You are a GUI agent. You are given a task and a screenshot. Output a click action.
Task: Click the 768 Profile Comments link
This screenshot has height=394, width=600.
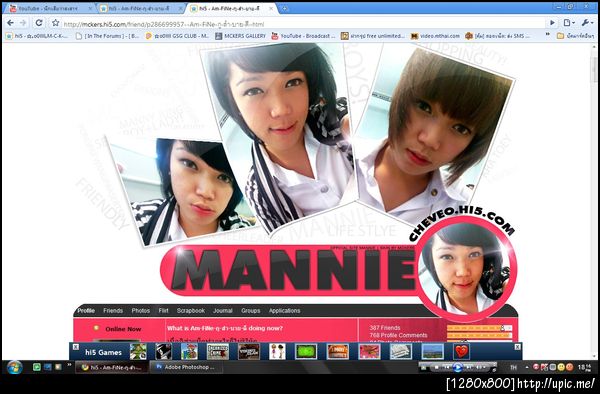pyautogui.click(x=398, y=335)
